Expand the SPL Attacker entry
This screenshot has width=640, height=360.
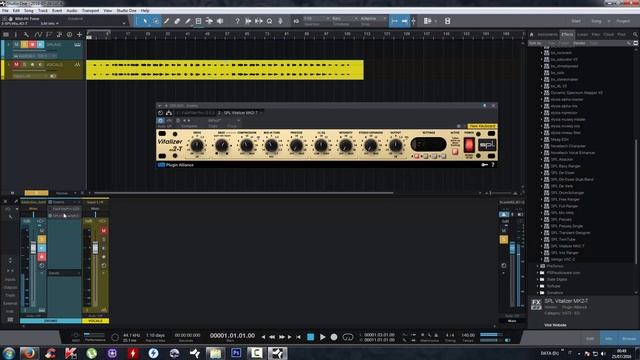(542, 159)
